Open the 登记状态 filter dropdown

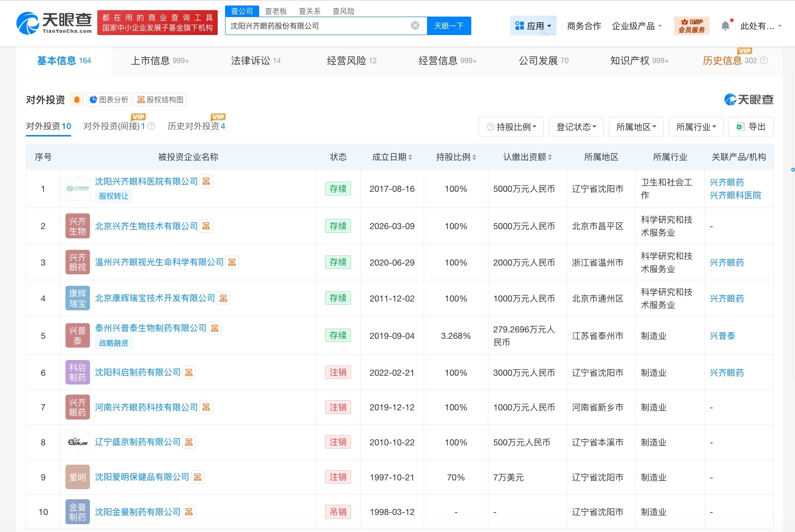576,126
